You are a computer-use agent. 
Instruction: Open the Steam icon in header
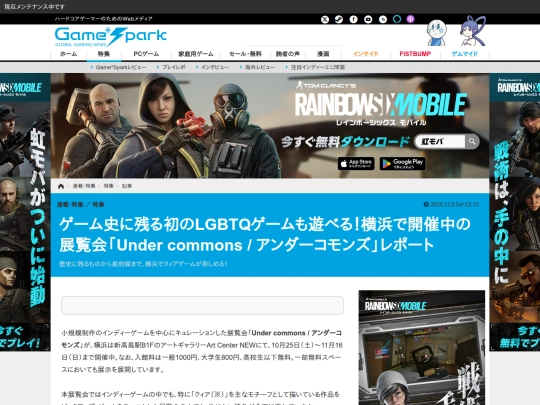click(x=339, y=19)
